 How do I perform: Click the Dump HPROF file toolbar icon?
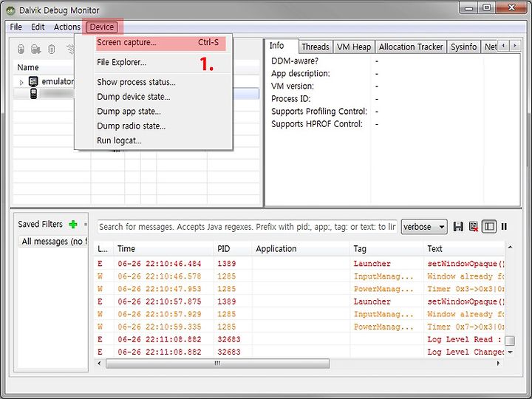click(35, 50)
